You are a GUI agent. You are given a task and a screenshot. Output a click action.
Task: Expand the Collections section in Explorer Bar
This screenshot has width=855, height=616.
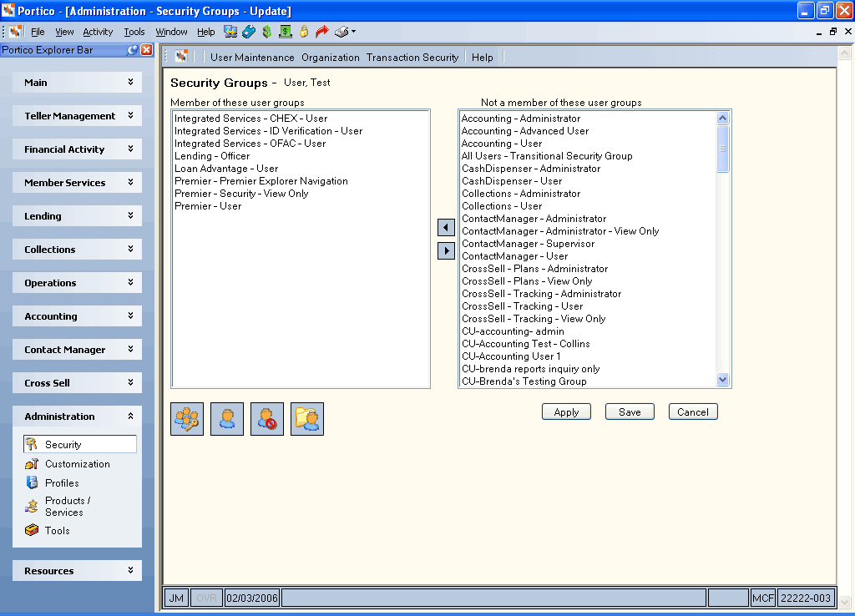coord(77,249)
